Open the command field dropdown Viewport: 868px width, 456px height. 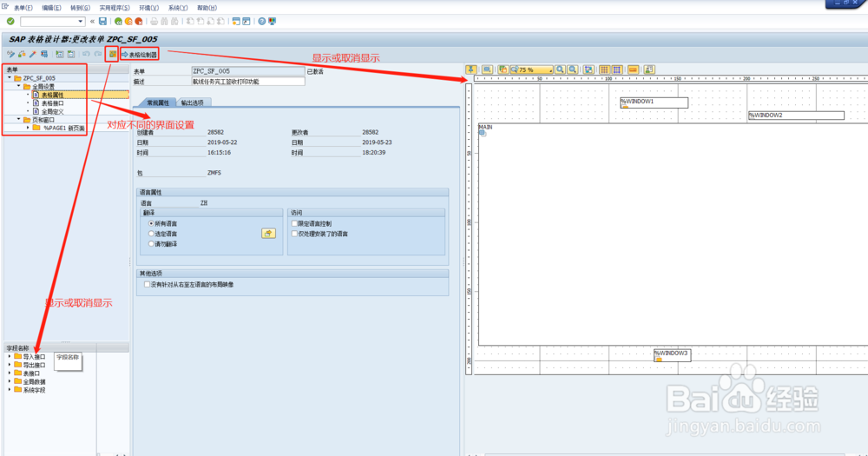click(x=80, y=21)
